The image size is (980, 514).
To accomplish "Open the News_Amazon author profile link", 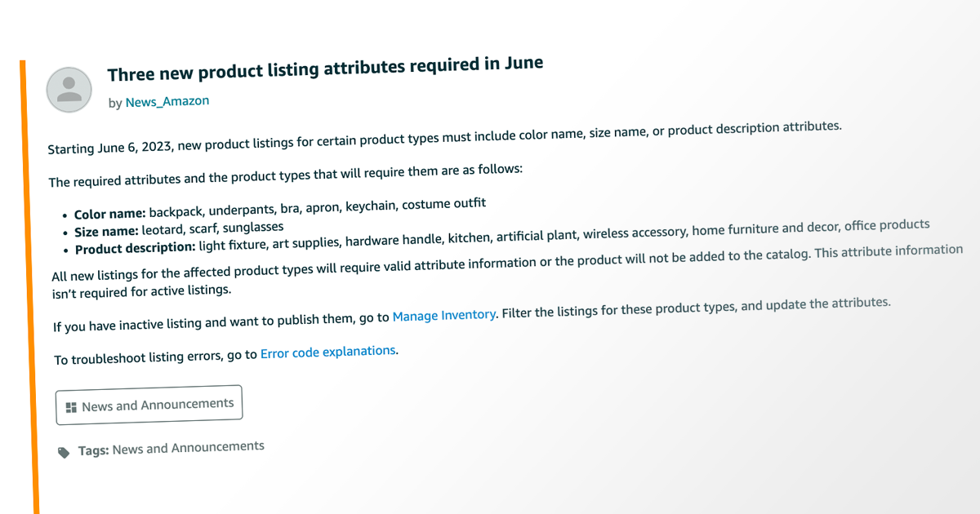I will [x=167, y=101].
